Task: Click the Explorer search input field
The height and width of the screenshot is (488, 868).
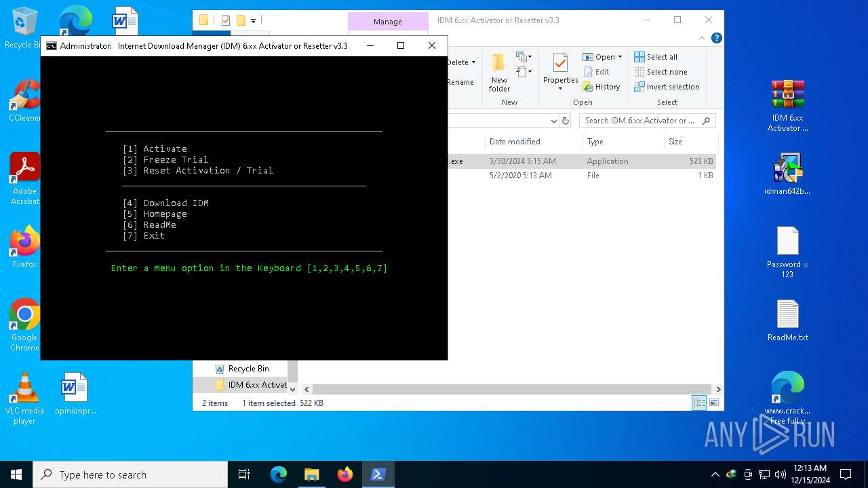Action: (x=640, y=121)
